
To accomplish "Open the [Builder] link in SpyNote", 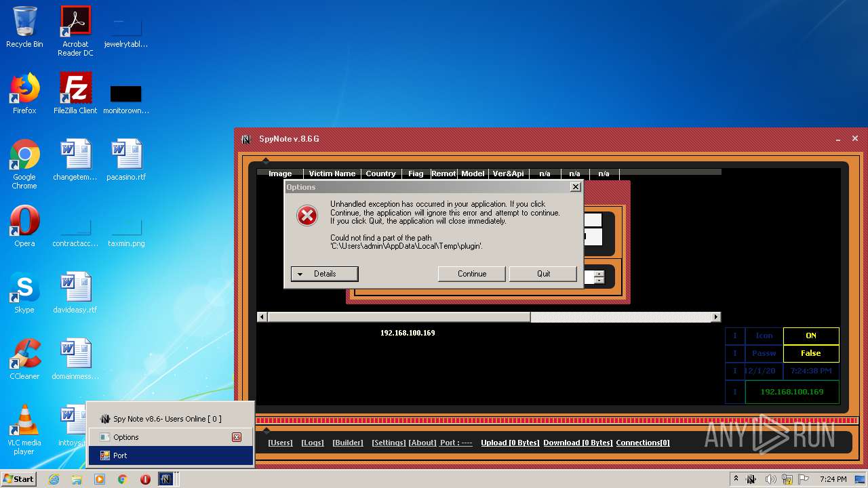I will tap(348, 443).
